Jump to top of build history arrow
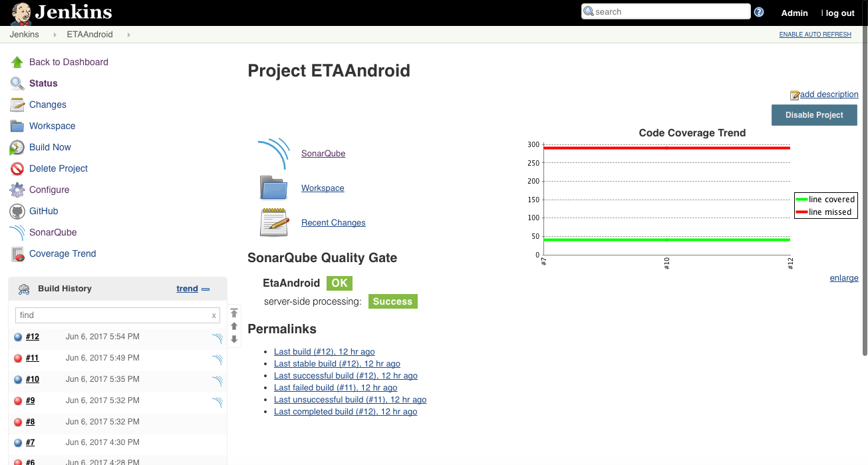Screen dimensions: 868x465 [234, 313]
